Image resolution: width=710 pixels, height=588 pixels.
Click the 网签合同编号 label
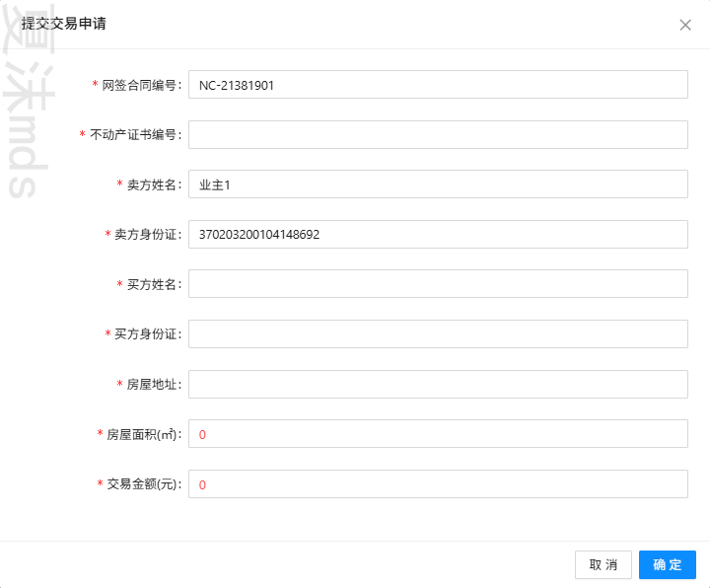click(x=137, y=85)
